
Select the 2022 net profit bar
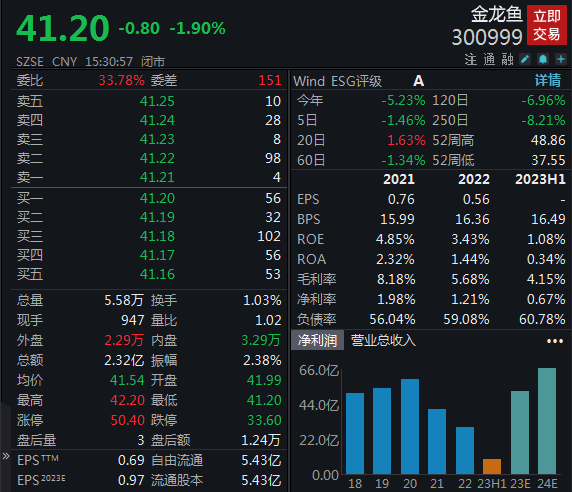click(x=465, y=450)
